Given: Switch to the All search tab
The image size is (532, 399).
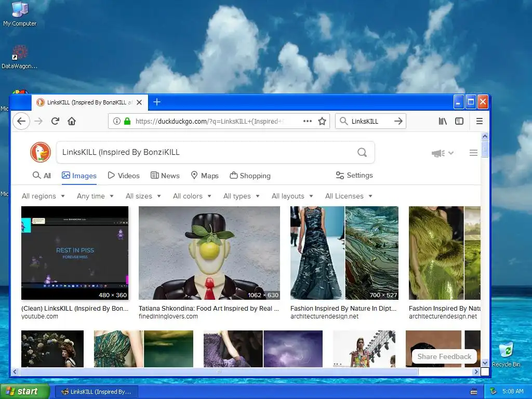Looking at the screenshot, I should tap(42, 176).
